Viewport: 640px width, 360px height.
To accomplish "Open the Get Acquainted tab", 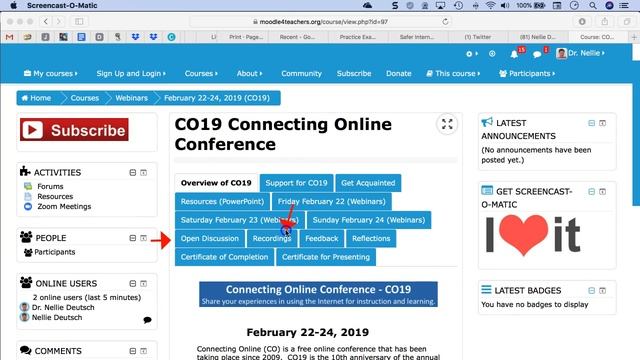I will click(x=368, y=183).
